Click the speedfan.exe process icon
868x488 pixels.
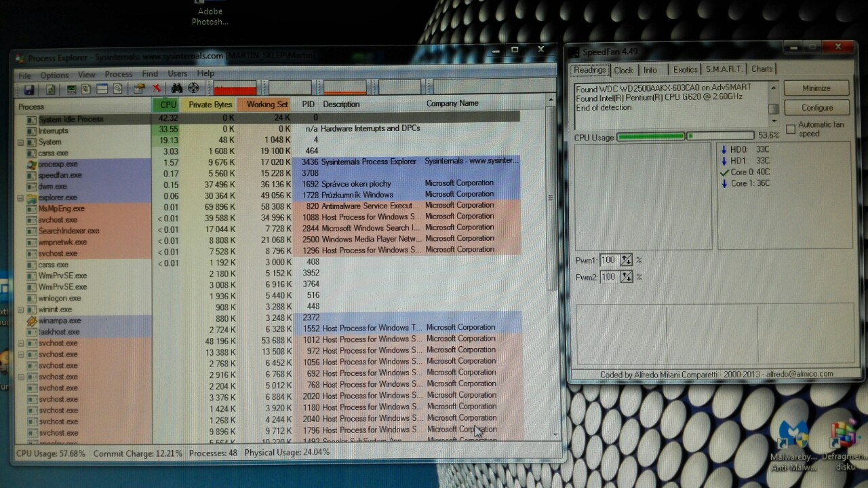pyautogui.click(x=31, y=175)
